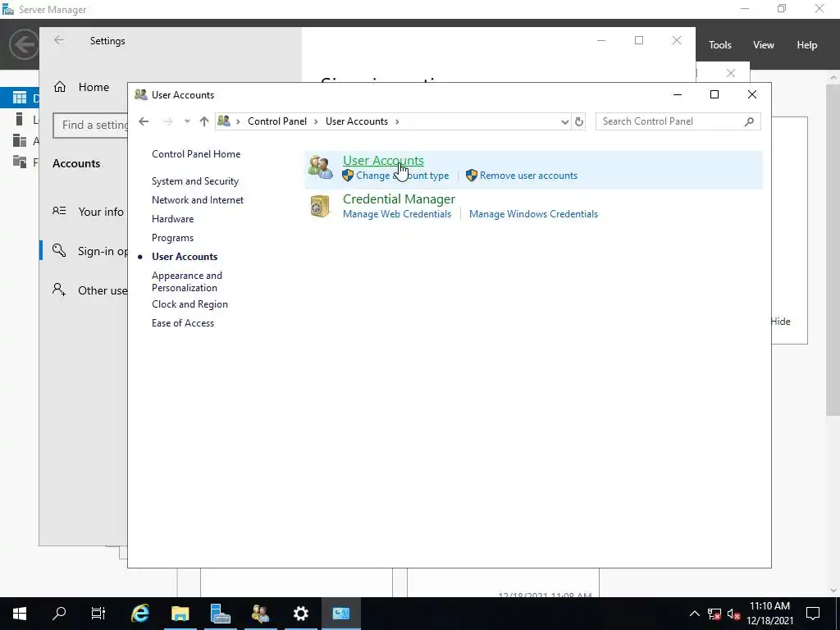Go back in the Control Panel window
Viewport: 840px width, 630px height.
[144, 121]
